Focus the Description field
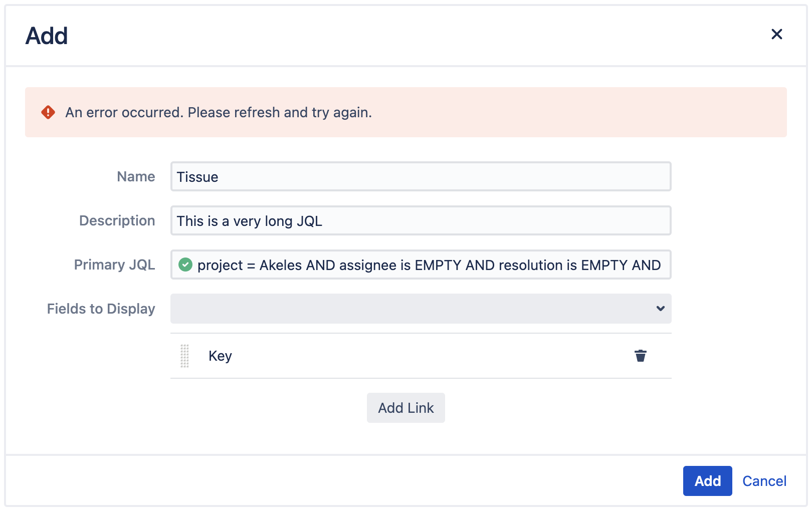This screenshot has width=812, height=511. 421,220
